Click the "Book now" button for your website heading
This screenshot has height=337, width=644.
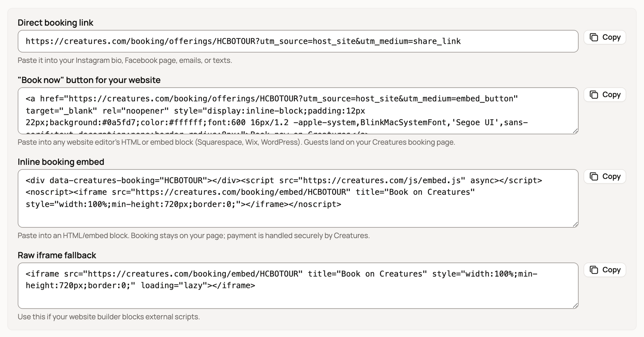(x=89, y=80)
